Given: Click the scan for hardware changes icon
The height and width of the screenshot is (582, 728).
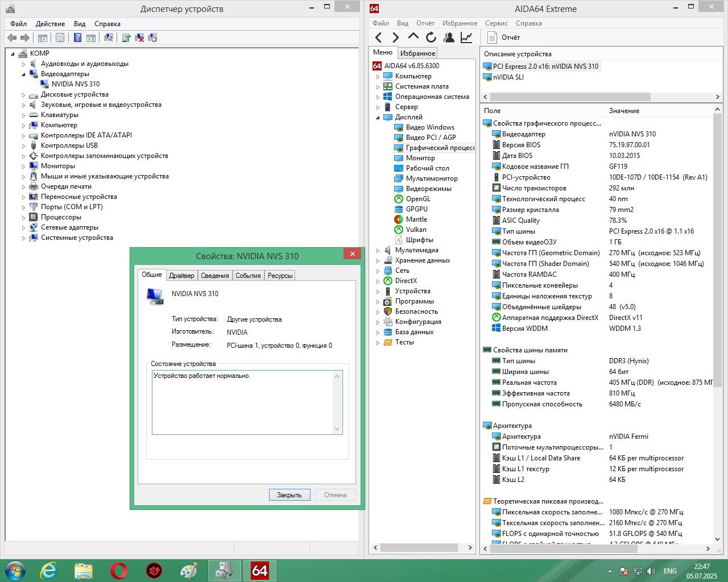Looking at the screenshot, I should tap(109, 38).
